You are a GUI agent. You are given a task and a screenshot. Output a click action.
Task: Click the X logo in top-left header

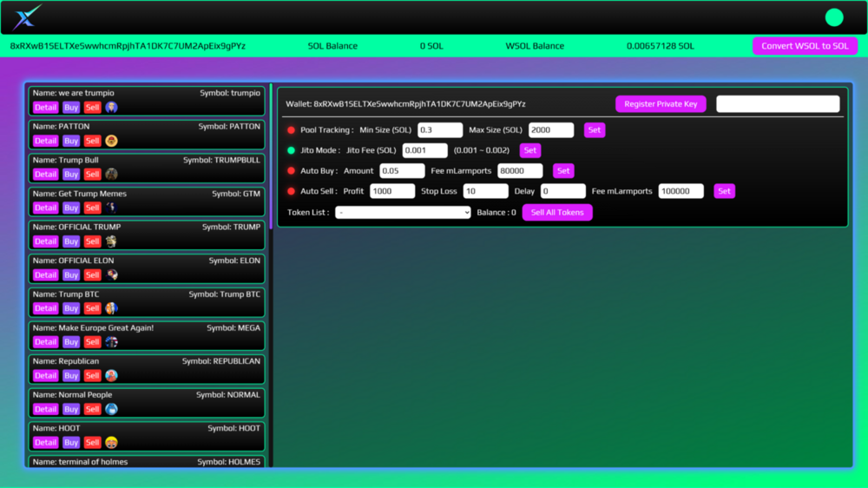(27, 17)
